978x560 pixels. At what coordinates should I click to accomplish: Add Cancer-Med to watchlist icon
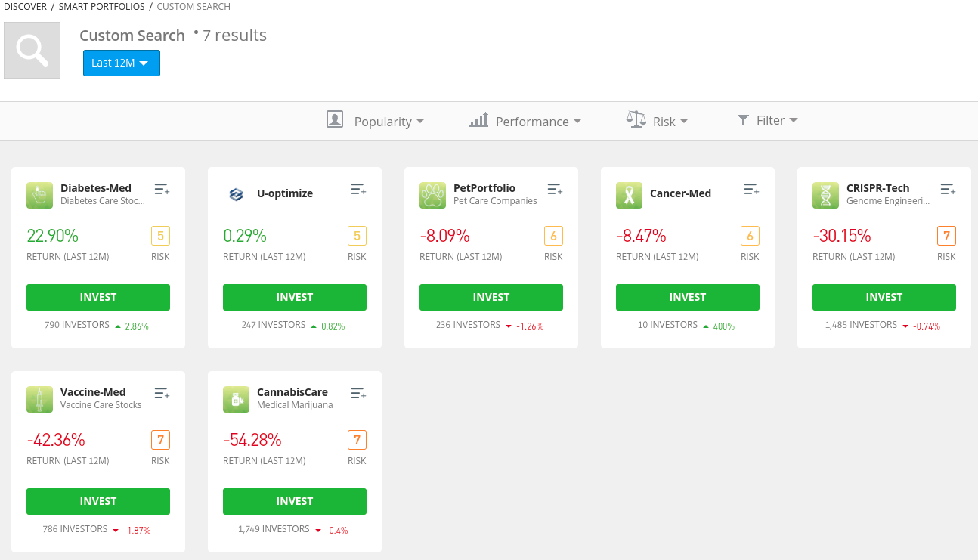click(751, 189)
